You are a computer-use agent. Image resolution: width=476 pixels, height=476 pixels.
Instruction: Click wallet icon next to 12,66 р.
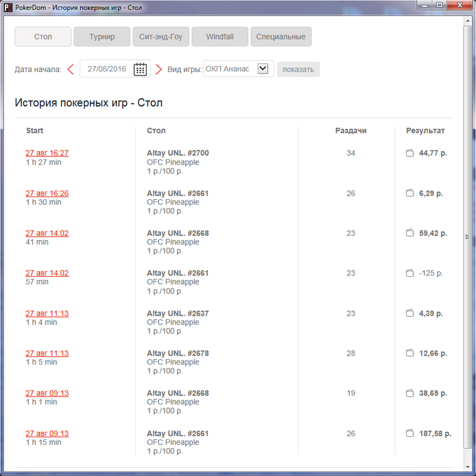point(410,353)
